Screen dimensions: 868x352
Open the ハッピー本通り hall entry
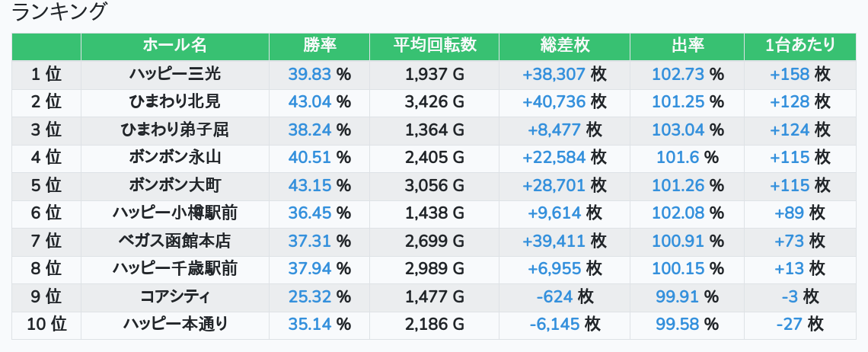[x=175, y=325]
